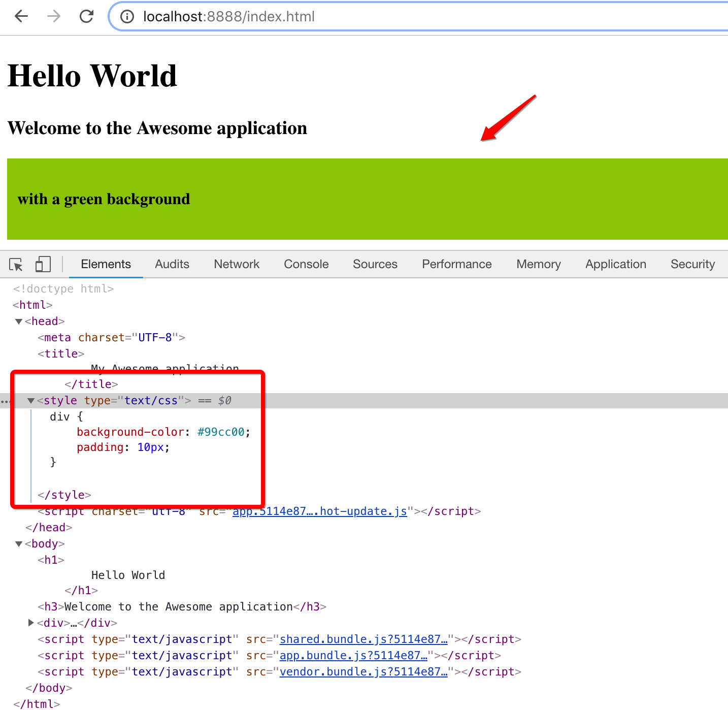View site information icon in address bar
Image resolution: width=728 pixels, height=710 pixels.
click(127, 17)
